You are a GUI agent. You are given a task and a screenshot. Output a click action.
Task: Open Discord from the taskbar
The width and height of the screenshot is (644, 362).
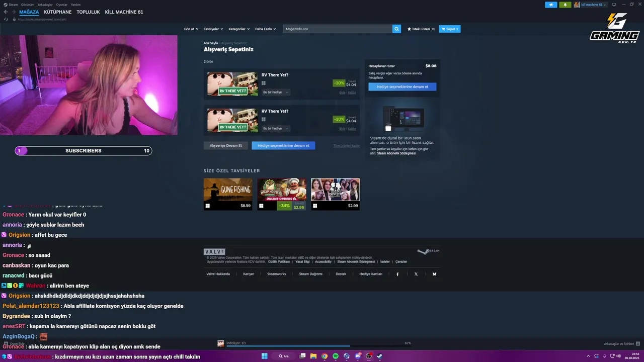click(x=358, y=356)
